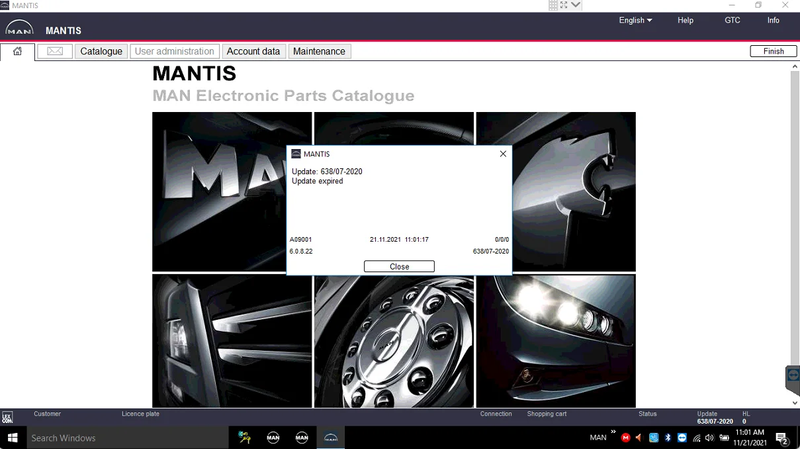800x449 pixels.
Task: Open the Windows Start menu
Action: click(x=13, y=438)
